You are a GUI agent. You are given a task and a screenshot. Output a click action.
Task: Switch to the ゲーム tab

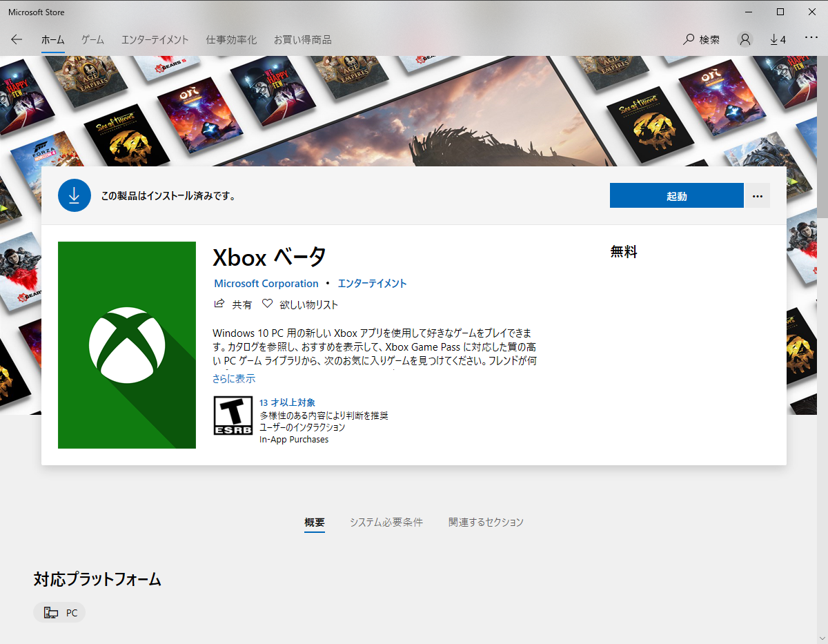click(x=92, y=40)
